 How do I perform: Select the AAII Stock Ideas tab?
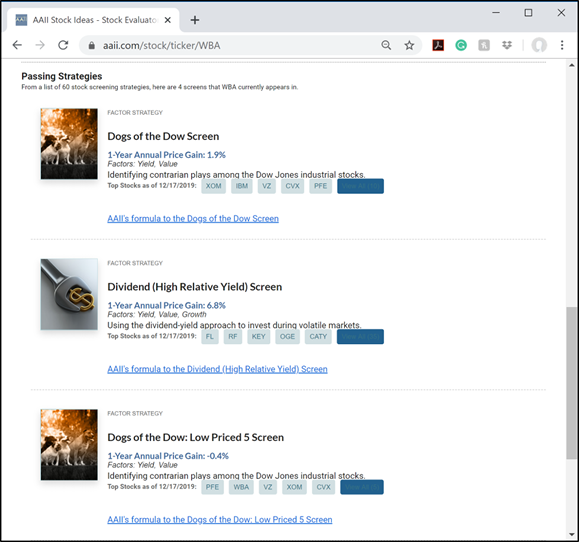93,20
